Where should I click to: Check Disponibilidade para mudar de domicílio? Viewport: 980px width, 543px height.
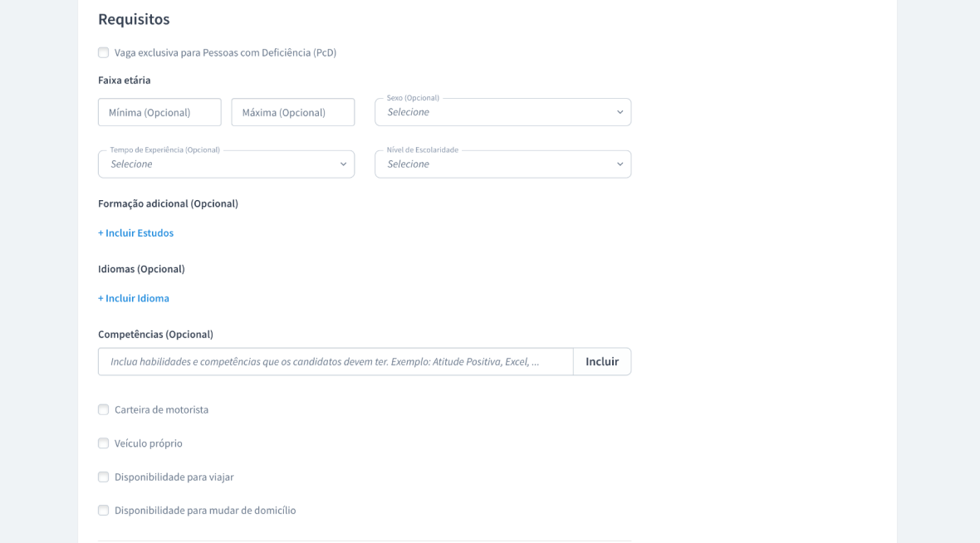(x=104, y=511)
